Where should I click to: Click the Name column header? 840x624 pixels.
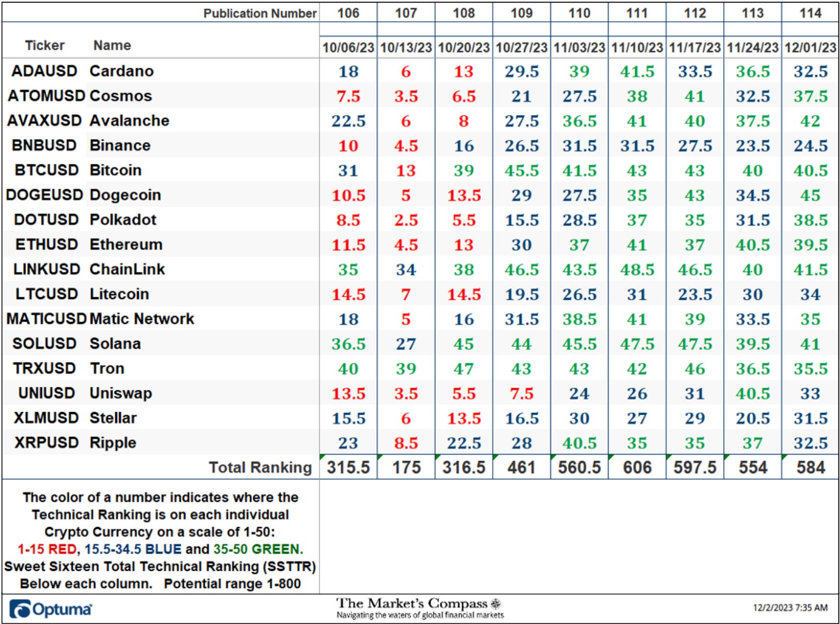click(x=112, y=45)
